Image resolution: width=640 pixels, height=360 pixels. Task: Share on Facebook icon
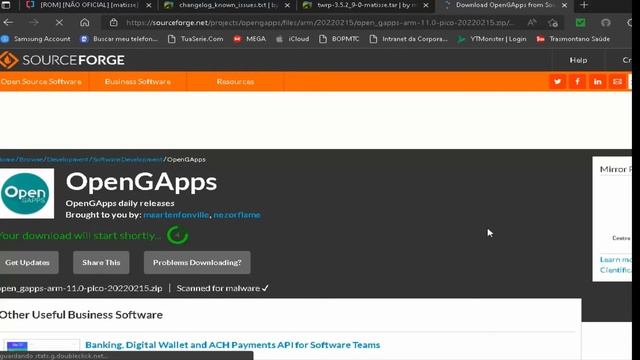(x=578, y=82)
